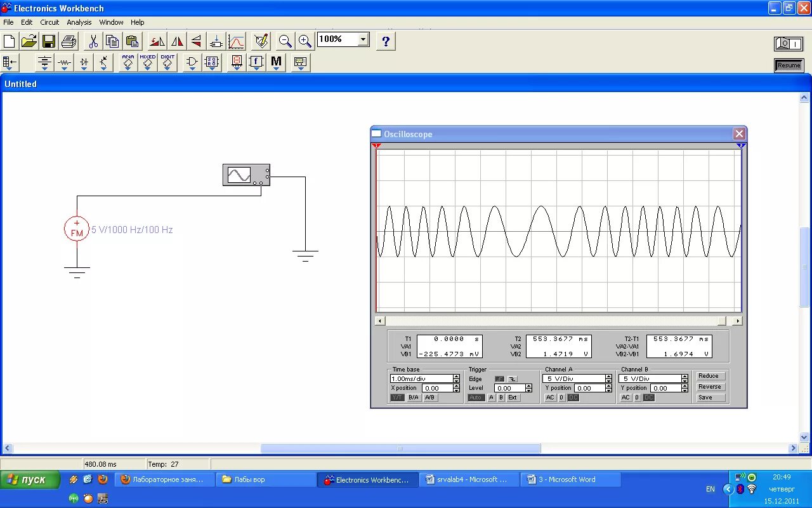
Task: Increase Channel B volts per division
Action: (x=684, y=377)
